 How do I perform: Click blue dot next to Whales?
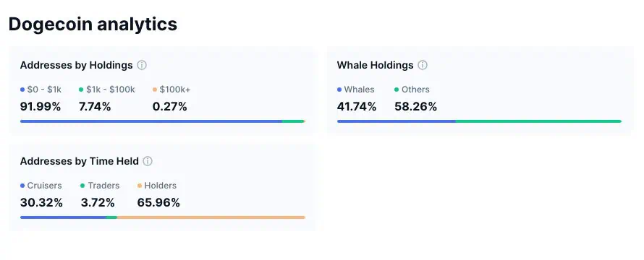339,90
